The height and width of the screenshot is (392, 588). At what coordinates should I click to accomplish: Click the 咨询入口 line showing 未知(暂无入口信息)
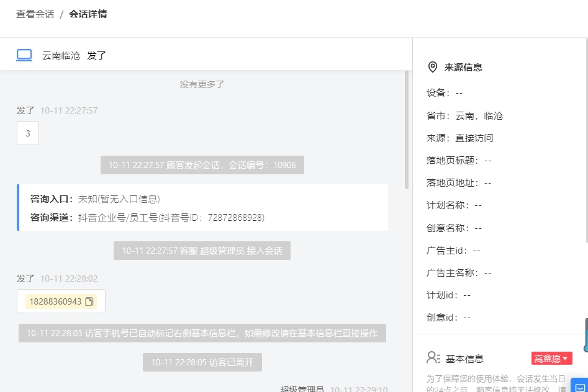tap(95, 199)
